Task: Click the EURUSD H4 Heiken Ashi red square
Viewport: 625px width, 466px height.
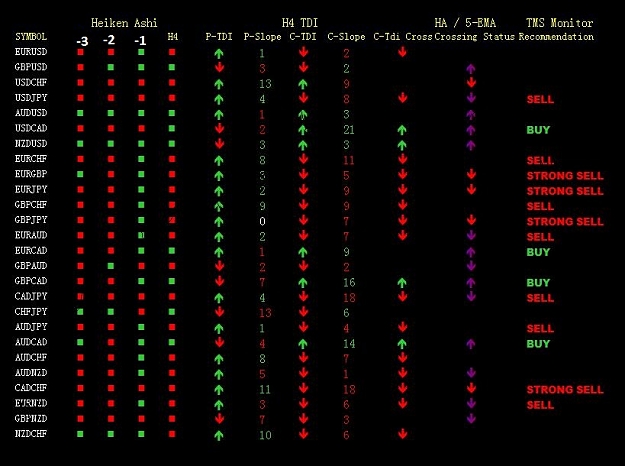Action: tap(172, 52)
